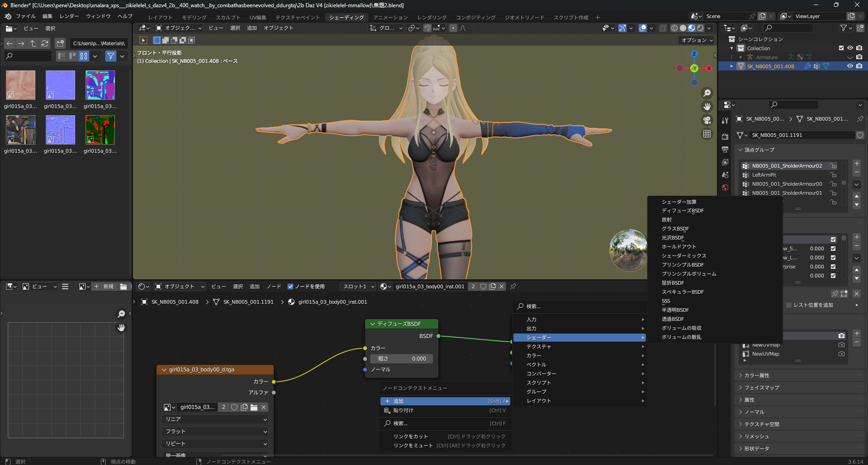Toggle fake user shield for SK_NB005_001.1191 mesh
The width and height of the screenshot is (868, 465).
click(860, 135)
